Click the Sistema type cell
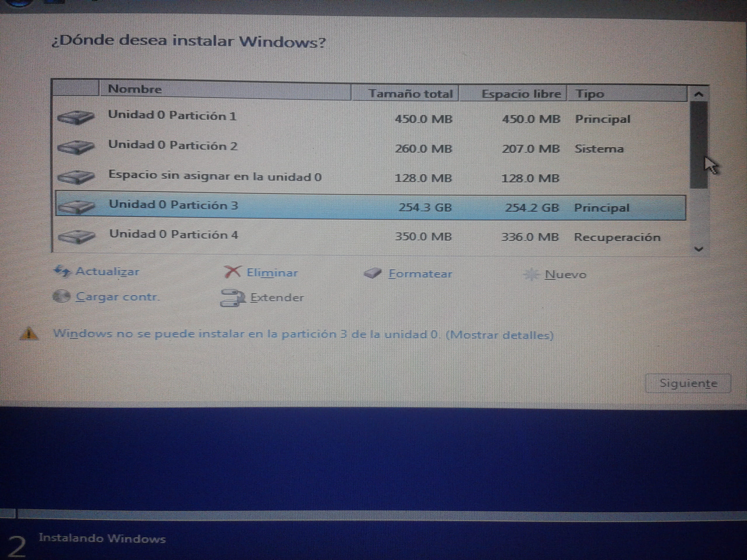The width and height of the screenshot is (747, 560). 599,148
